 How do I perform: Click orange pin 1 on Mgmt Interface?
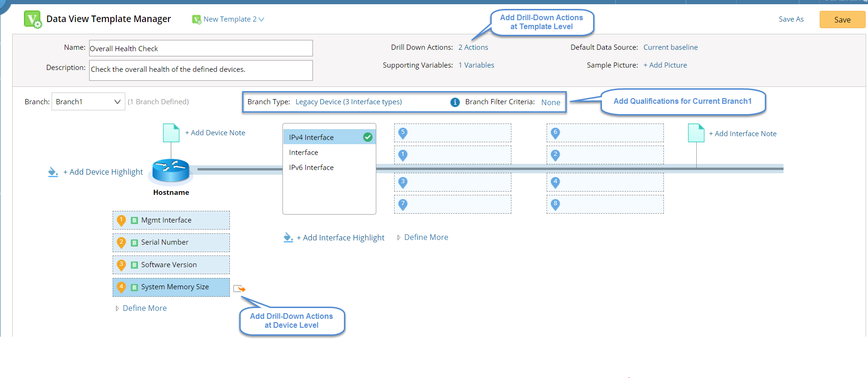click(x=121, y=220)
